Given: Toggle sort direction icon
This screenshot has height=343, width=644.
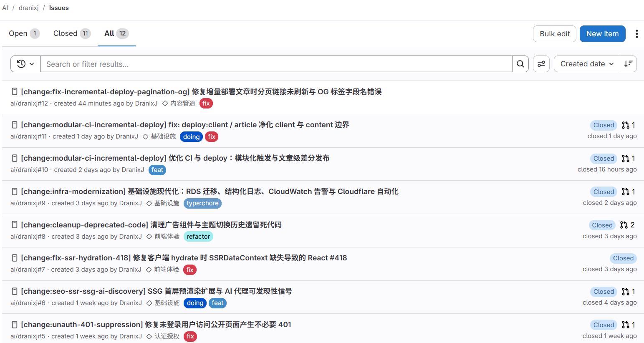Looking at the screenshot, I should [628, 64].
